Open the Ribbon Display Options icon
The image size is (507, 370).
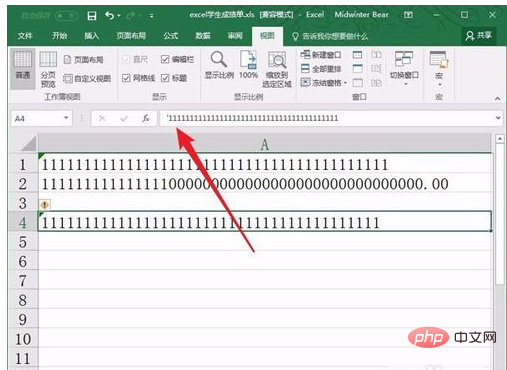(x=408, y=15)
